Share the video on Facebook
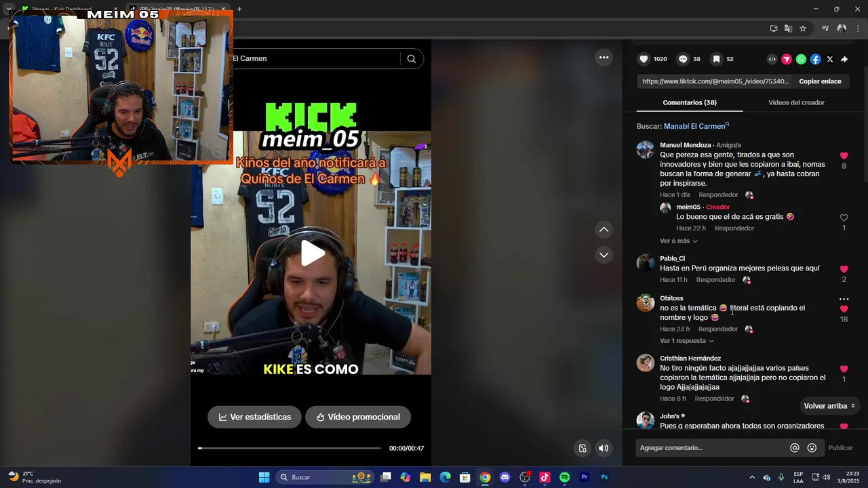The image size is (868, 488). coord(815,59)
